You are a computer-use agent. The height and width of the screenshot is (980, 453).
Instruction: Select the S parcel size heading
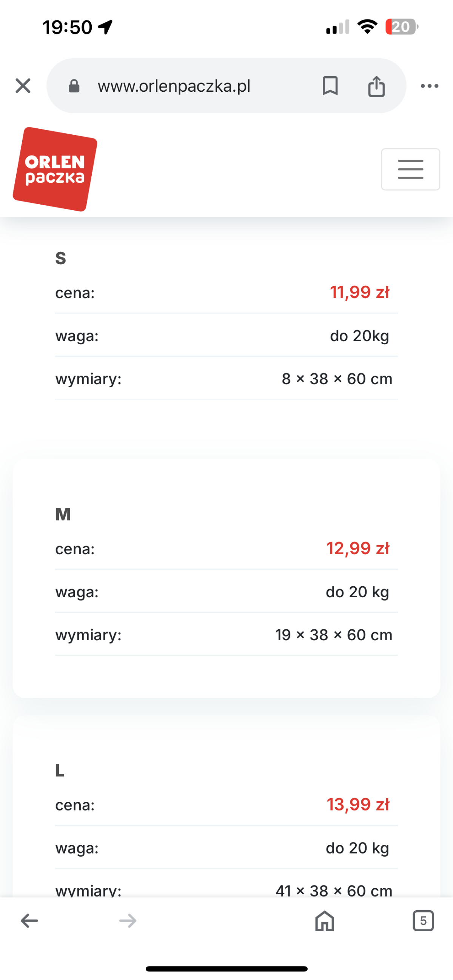pos(61,258)
